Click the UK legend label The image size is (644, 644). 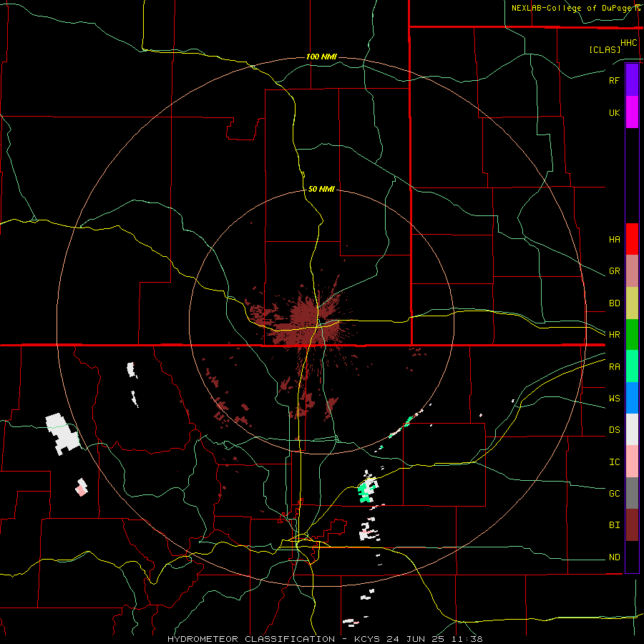[x=614, y=112]
